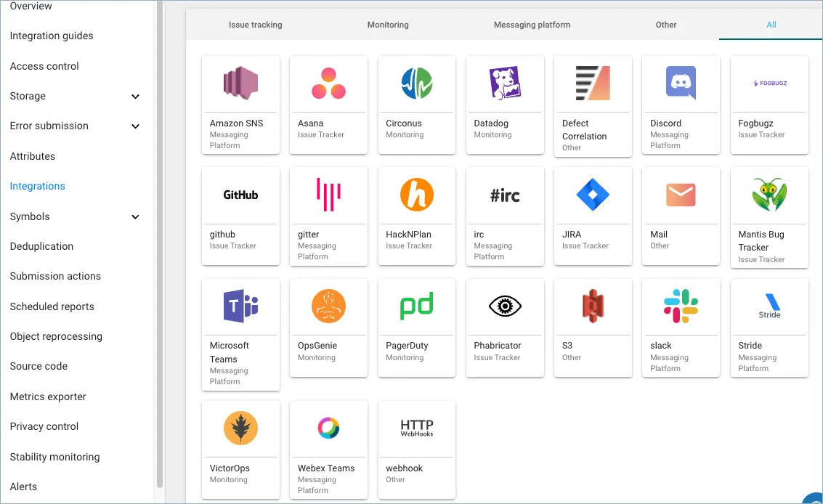Open the PagerDuty integration icon
The image size is (823, 504).
click(416, 306)
